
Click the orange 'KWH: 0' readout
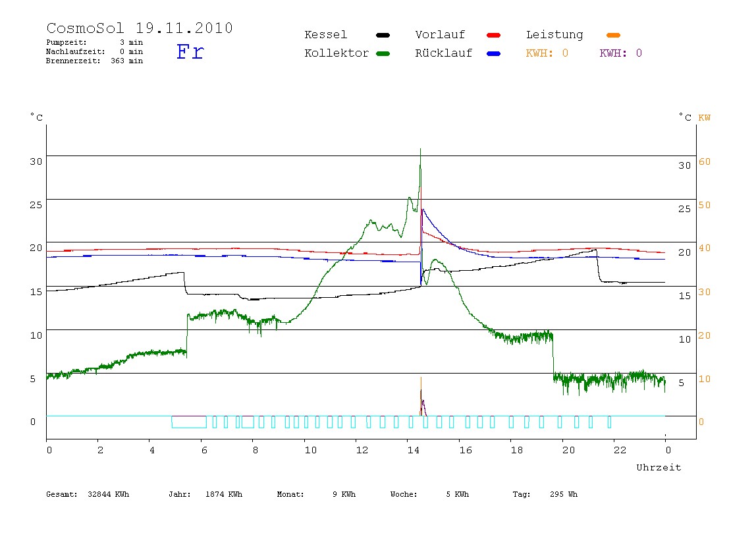click(x=547, y=53)
